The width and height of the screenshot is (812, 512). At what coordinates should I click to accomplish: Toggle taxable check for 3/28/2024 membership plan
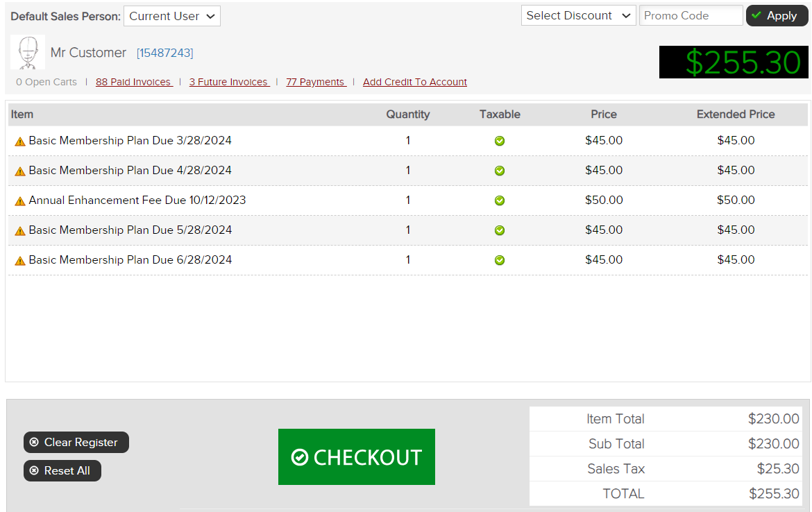coord(500,141)
